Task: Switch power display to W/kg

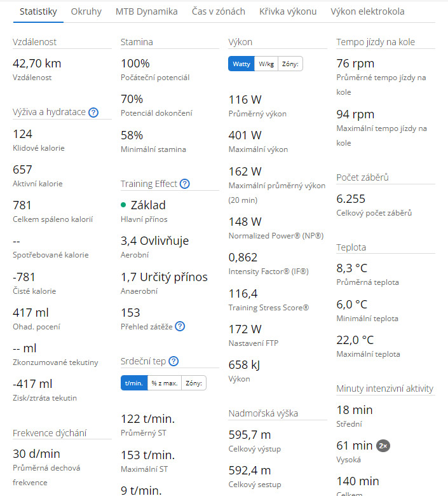Action: 266,64
